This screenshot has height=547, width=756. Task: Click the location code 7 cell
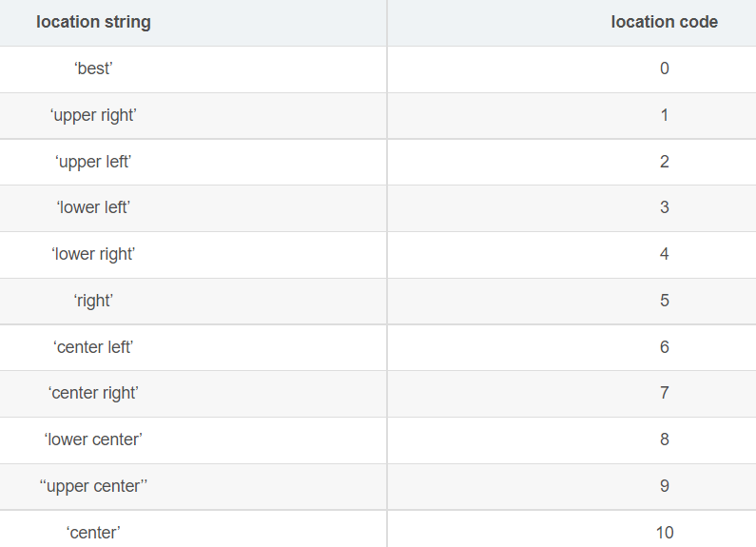pos(664,393)
